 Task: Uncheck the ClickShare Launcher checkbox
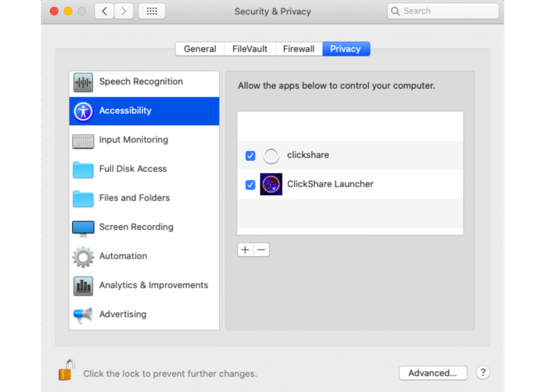(x=250, y=185)
